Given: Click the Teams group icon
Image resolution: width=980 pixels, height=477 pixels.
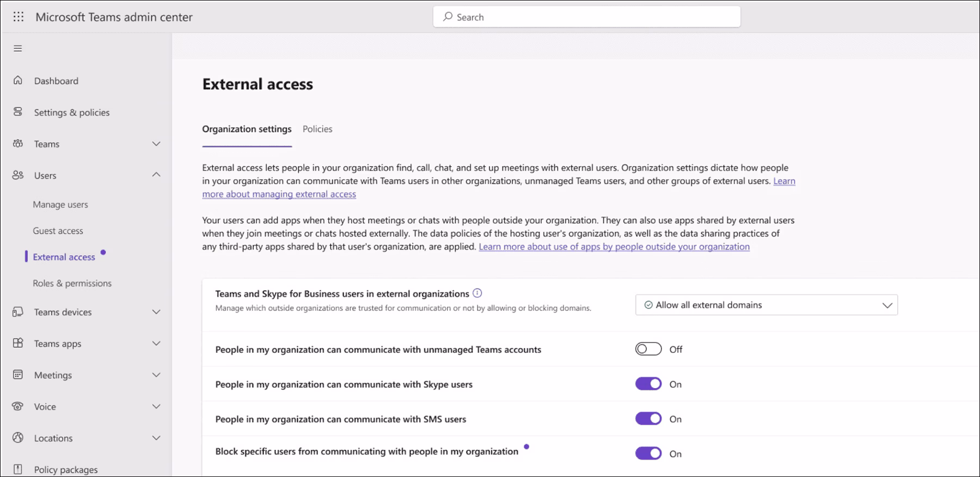Looking at the screenshot, I should pos(18,144).
